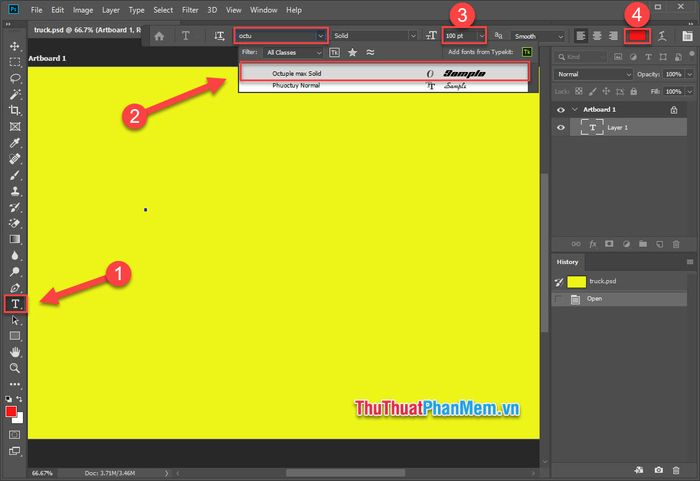The width and height of the screenshot is (700, 481).
Task: Select the Open history state
Action: [597, 298]
